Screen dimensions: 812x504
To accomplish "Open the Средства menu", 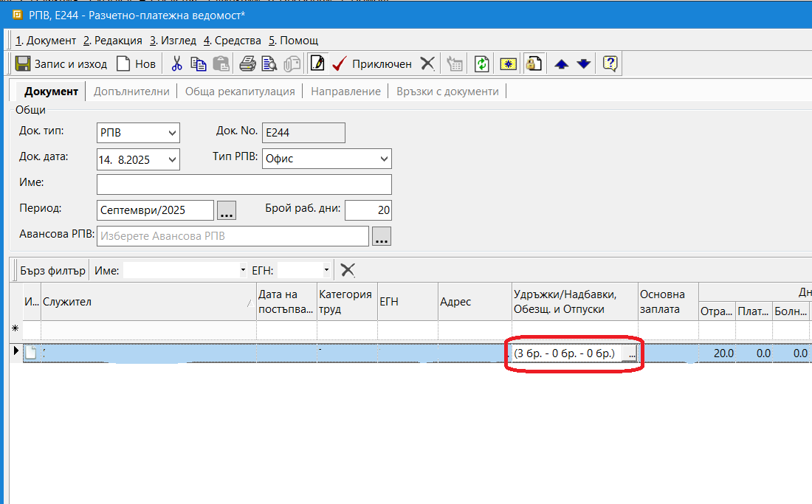I will pyautogui.click(x=233, y=40).
